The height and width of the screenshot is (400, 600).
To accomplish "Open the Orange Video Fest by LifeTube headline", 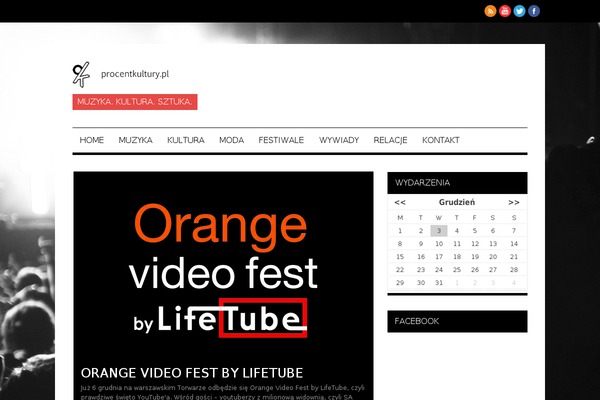I will coord(192,373).
